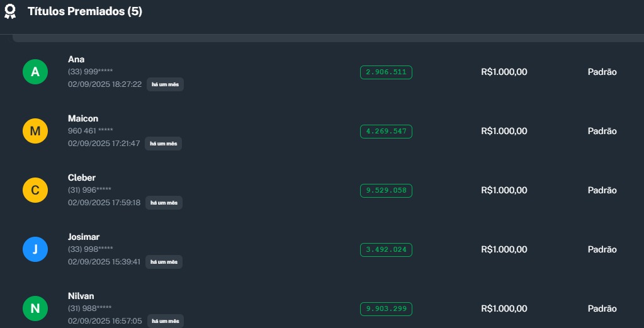Open winner name Ana
644x328 pixels.
76,59
